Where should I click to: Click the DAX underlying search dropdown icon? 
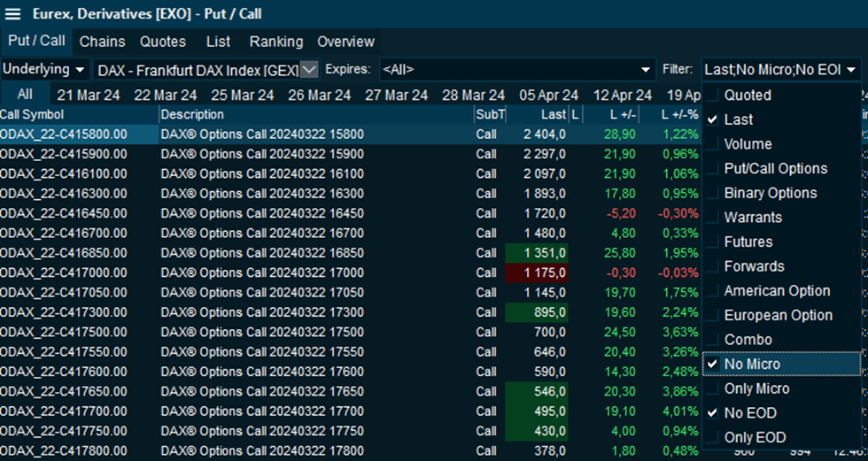pos(309,69)
